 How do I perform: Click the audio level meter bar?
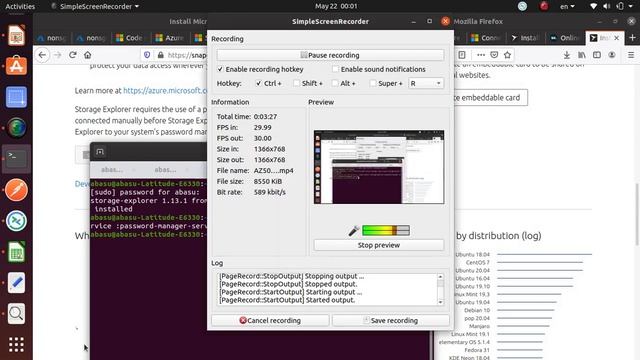(386, 231)
